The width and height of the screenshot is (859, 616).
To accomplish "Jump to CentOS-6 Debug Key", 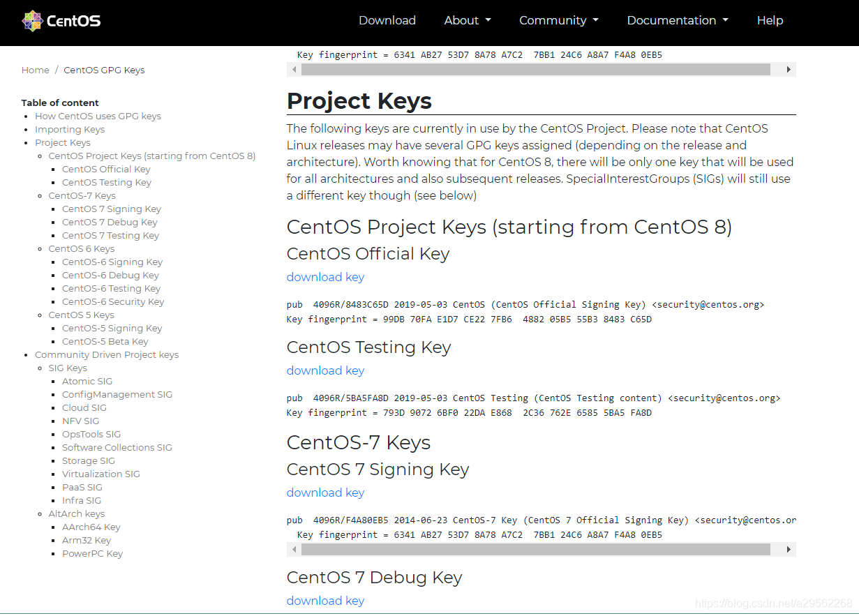I will pyautogui.click(x=110, y=276).
